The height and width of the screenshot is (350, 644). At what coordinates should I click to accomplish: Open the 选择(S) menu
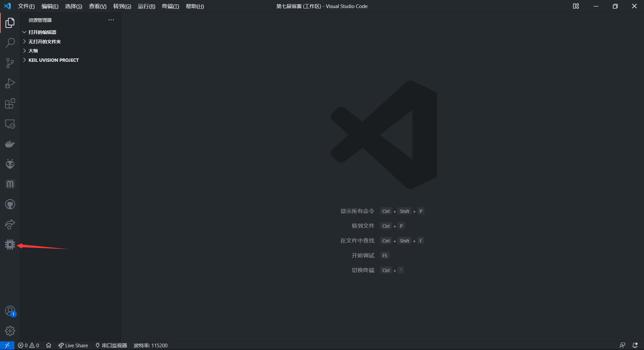[x=73, y=6]
